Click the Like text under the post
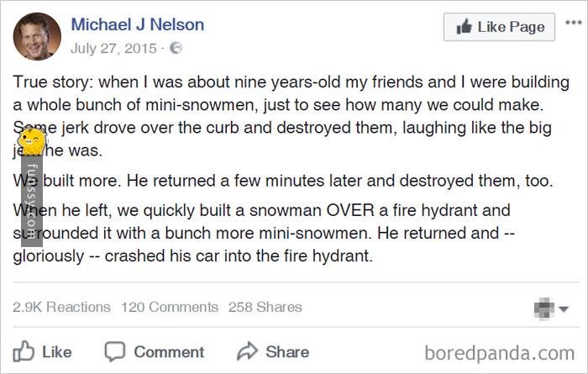This screenshot has height=374, width=588. click(56, 352)
